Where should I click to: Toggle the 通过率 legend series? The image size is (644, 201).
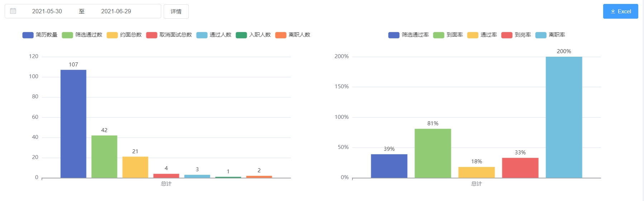coord(482,35)
